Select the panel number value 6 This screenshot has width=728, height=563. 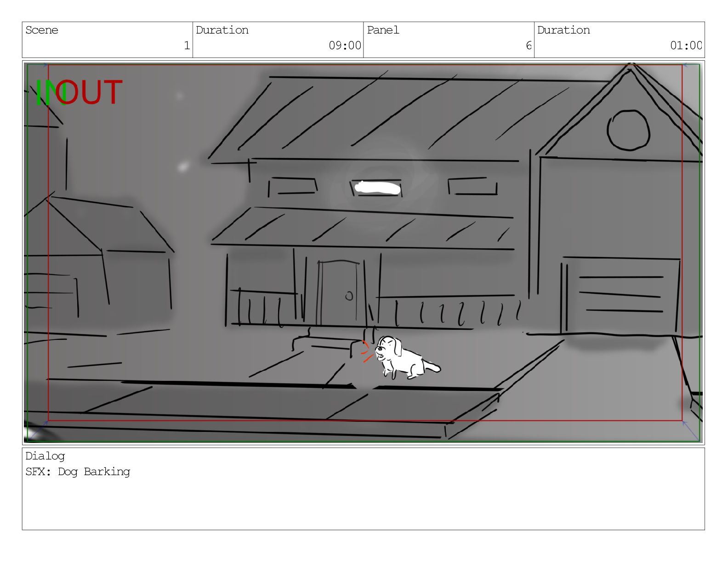[529, 46]
